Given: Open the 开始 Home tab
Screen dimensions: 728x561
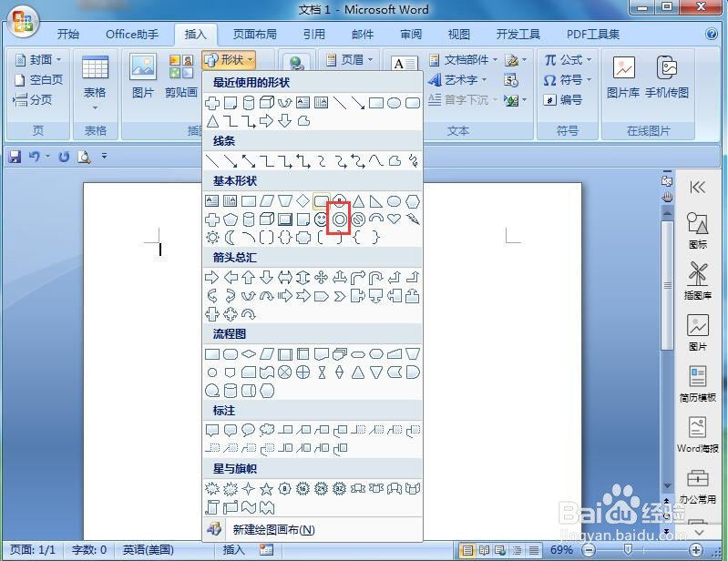Looking at the screenshot, I should point(67,35).
